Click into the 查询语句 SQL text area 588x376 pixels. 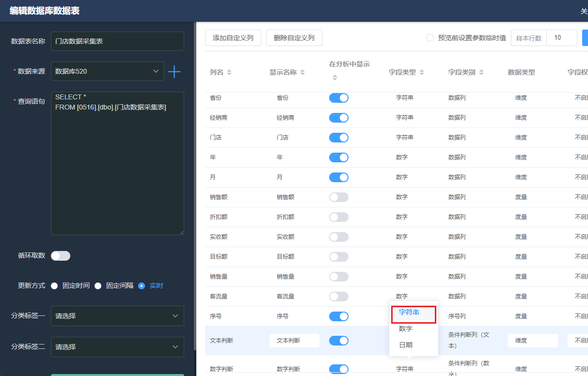pyautogui.click(x=117, y=163)
